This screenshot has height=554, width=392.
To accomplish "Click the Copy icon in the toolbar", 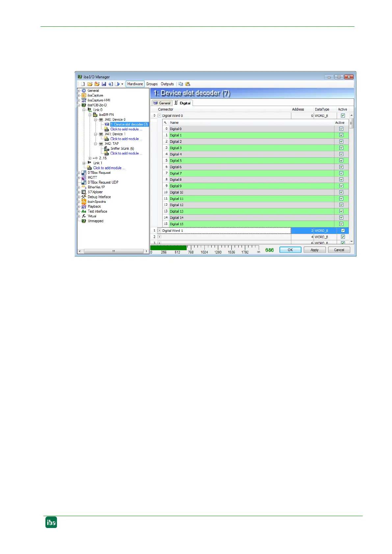I will [x=181, y=84].
